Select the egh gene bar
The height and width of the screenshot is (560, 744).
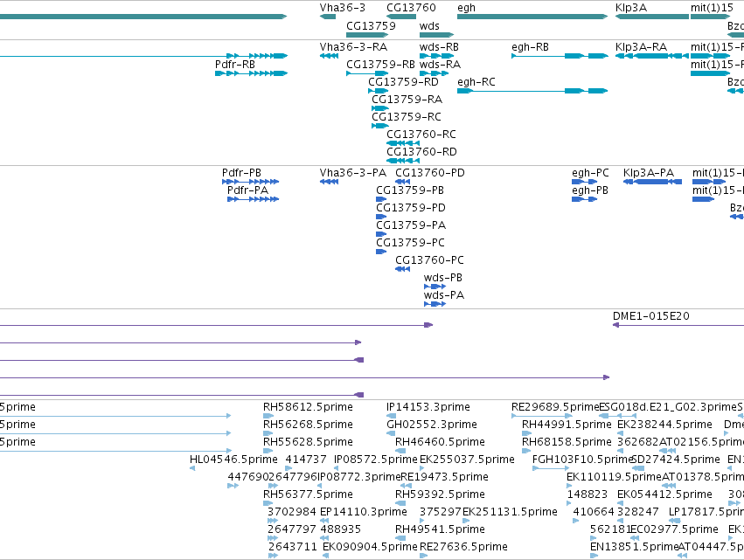(532, 17)
